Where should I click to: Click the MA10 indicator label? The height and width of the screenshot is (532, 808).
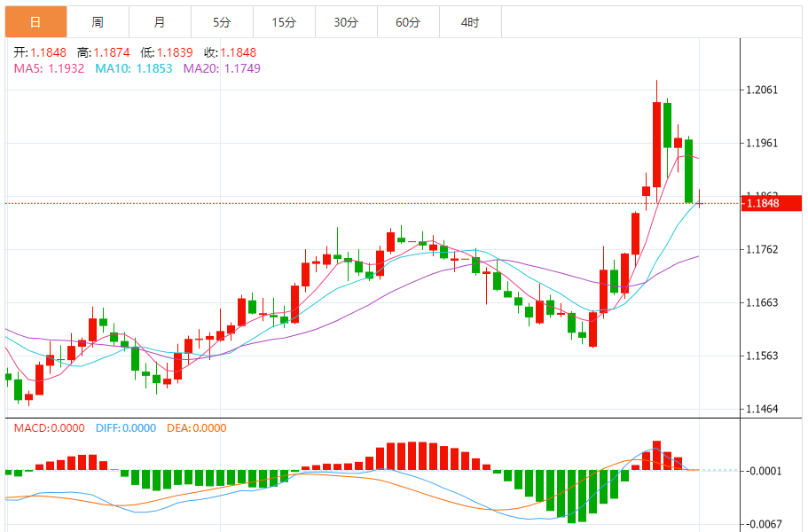point(128,68)
